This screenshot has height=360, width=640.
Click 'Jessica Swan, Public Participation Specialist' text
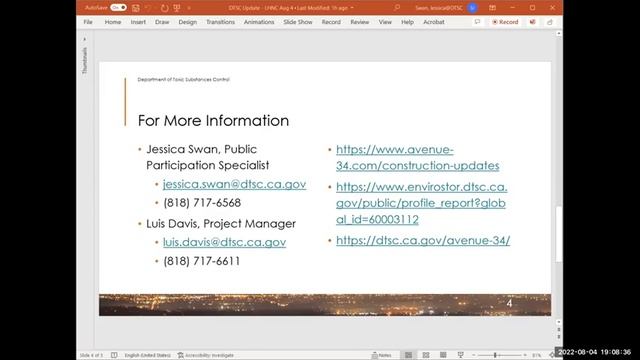(207, 157)
